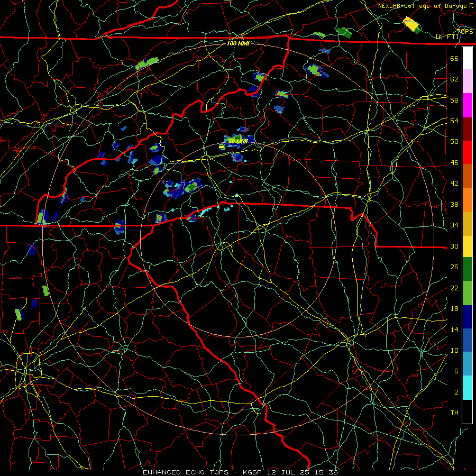This screenshot has width=476, height=476.
Task: Click the light blue legend color band
Action: coord(467,364)
